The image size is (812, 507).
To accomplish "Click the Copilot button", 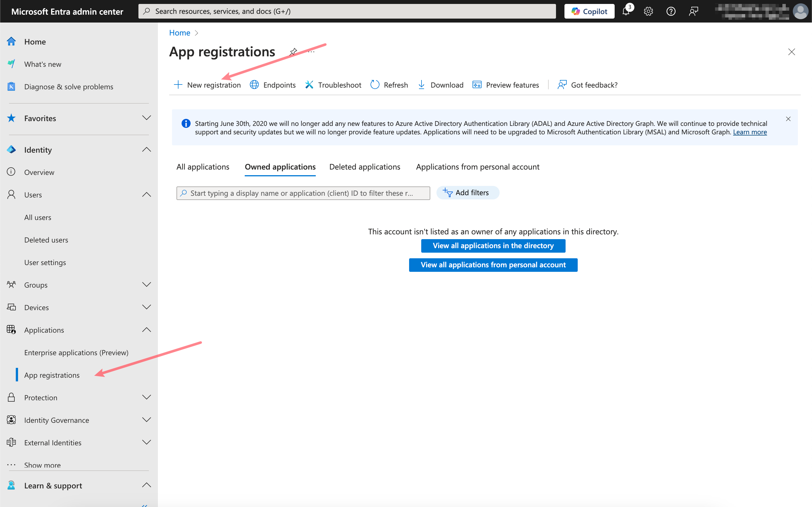I will point(589,11).
